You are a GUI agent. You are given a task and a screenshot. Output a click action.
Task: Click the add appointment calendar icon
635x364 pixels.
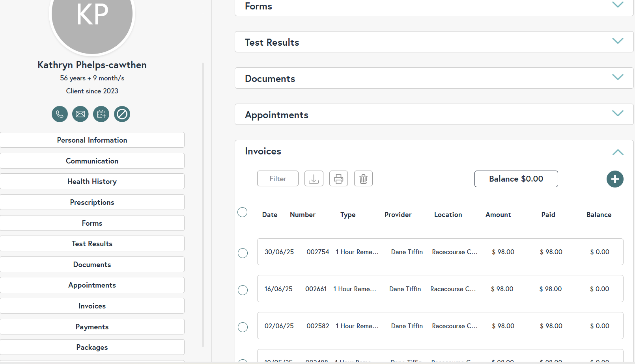click(101, 114)
